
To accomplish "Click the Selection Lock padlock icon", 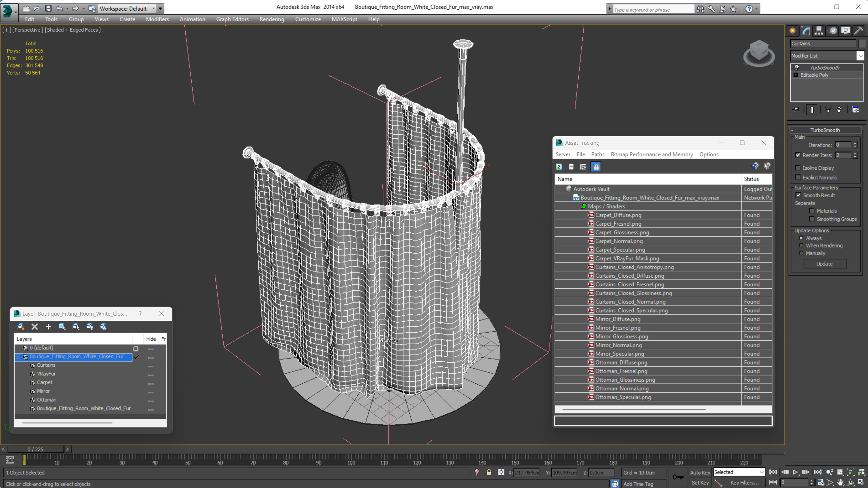I will point(489,472).
